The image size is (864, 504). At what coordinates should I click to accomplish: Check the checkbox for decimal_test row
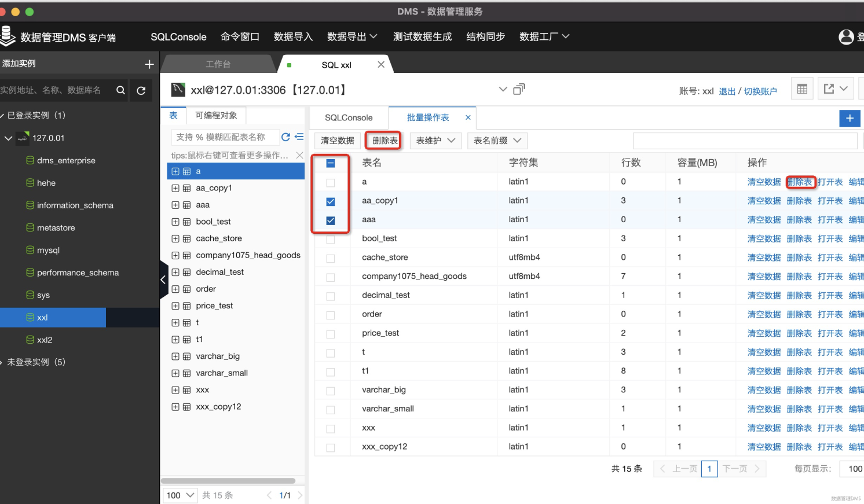tap(331, 296)
